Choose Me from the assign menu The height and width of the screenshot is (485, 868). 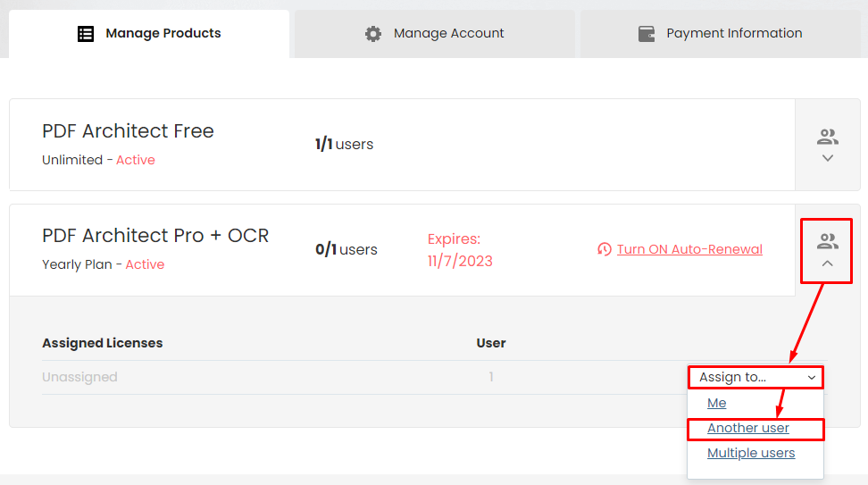click(716, 403)
